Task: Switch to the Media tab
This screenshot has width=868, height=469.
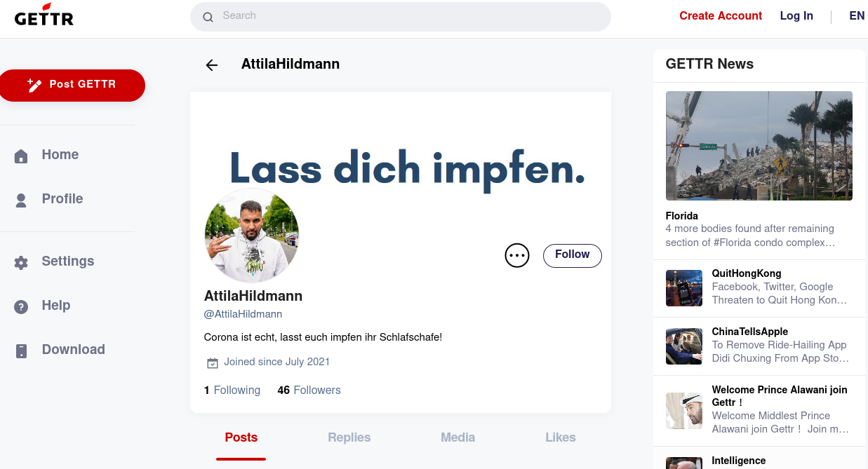Action: [x=458, y=437]
